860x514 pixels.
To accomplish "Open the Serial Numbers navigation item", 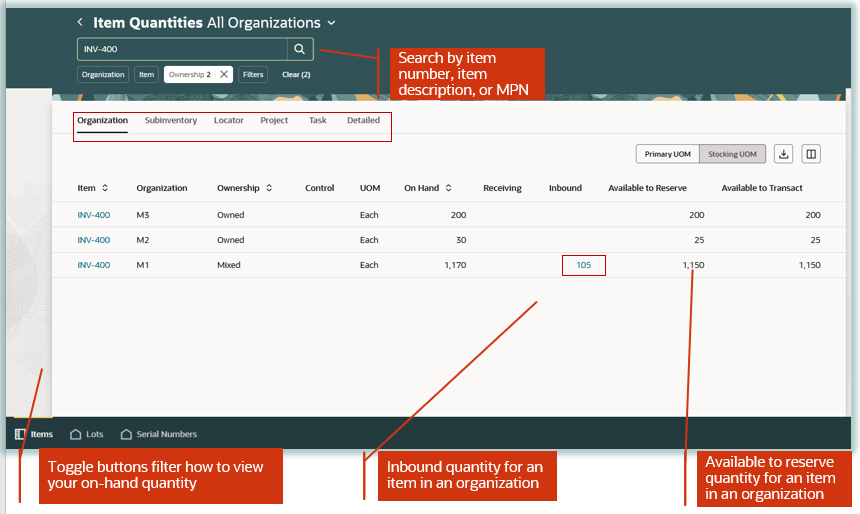I will pyautogui.click(x=159, y=434).
